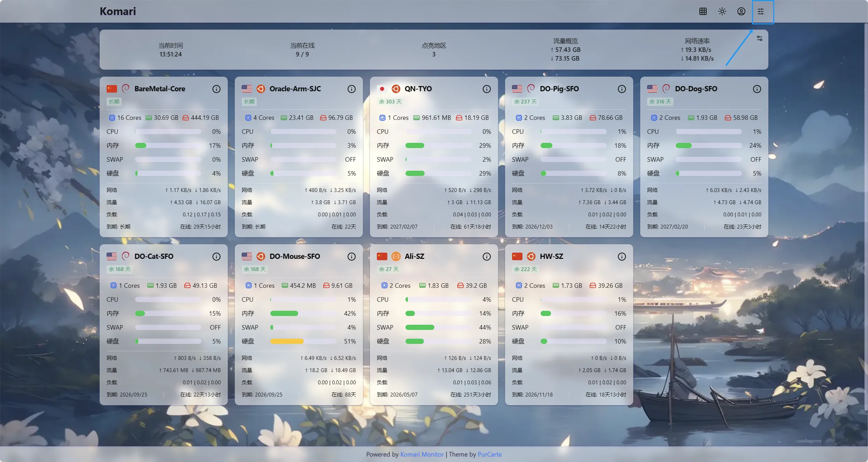
Task: Click info icon on HW-SZ card
Action: (x=622, y=257)
